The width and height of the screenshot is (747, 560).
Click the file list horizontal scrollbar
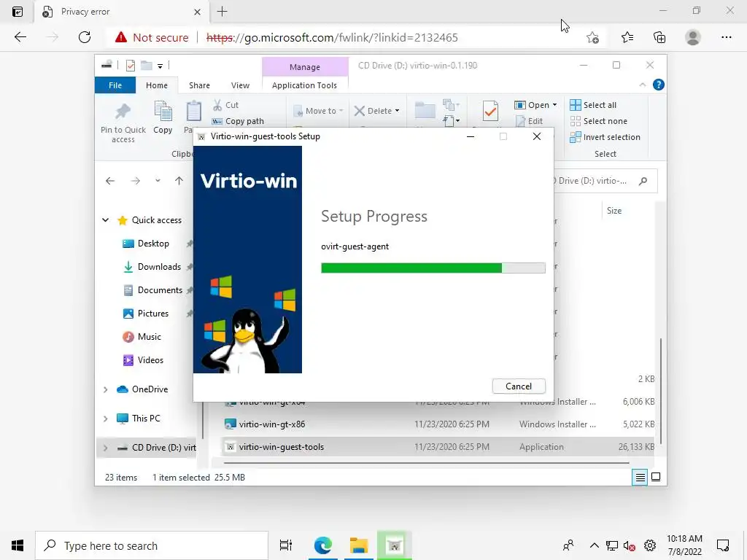(426, 462)
